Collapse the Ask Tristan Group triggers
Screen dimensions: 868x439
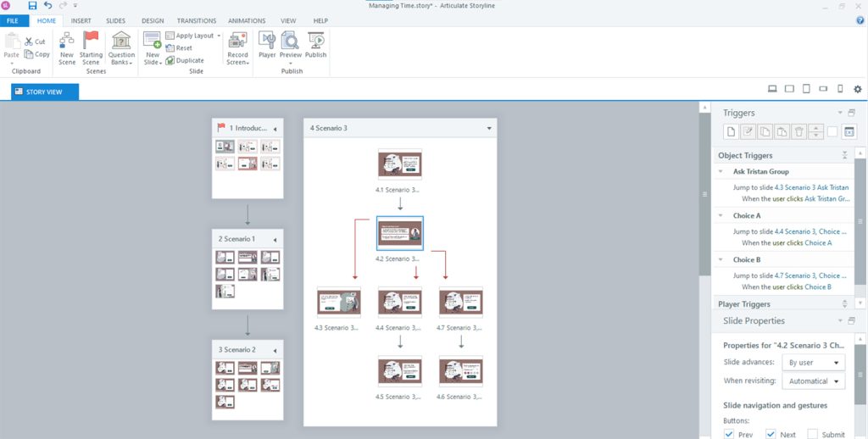coord(721,171)
